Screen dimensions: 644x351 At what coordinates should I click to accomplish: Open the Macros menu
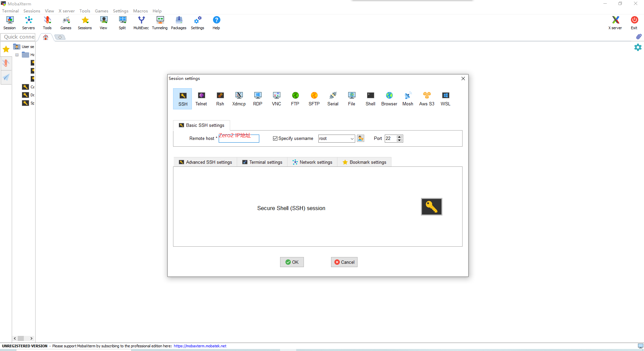[x=141, y=11]
